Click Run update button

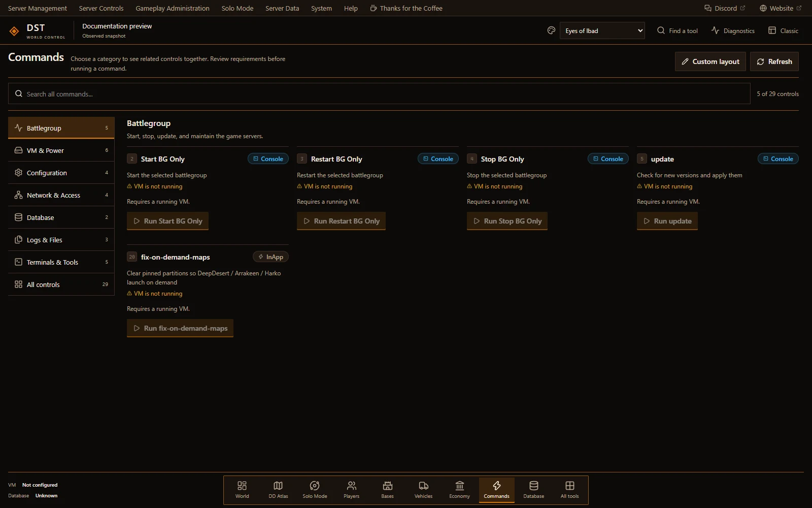point(667,221)
